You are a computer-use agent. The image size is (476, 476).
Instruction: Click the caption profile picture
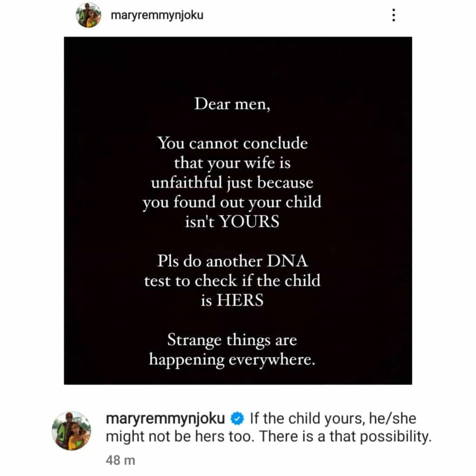(x=71, y=430)
